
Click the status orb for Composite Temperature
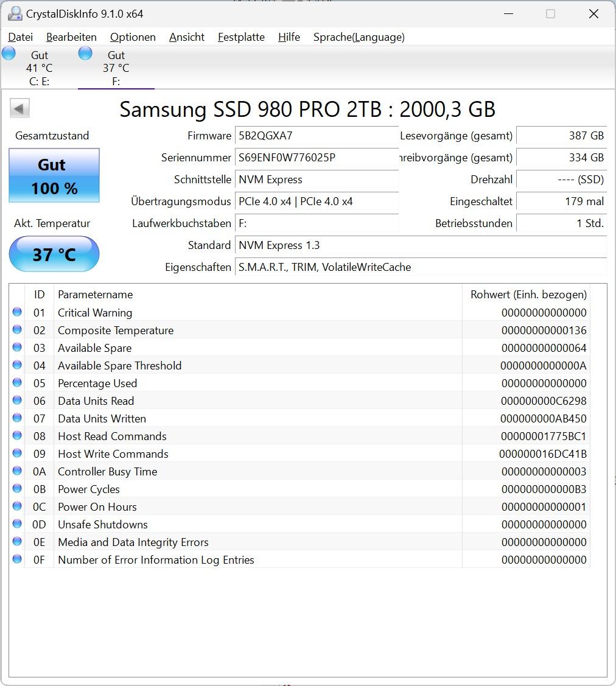17,329
